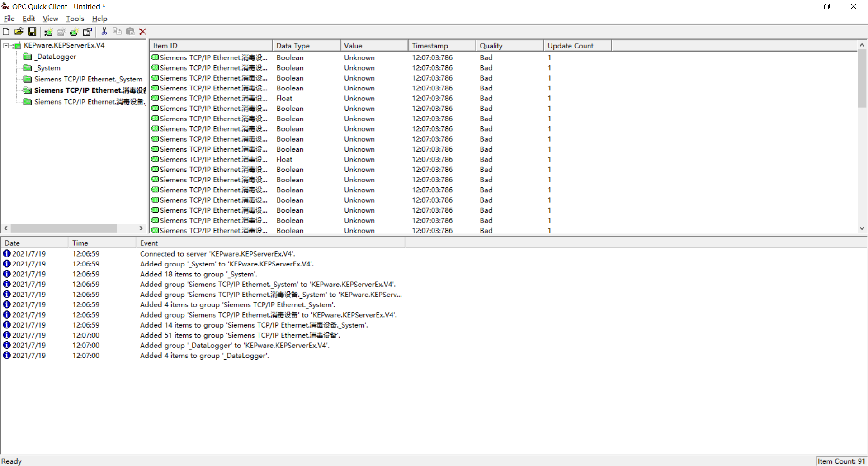Save the project with the floppy disk icon
The width and height of the screenshot is (868, 466).
click(32, 32)
